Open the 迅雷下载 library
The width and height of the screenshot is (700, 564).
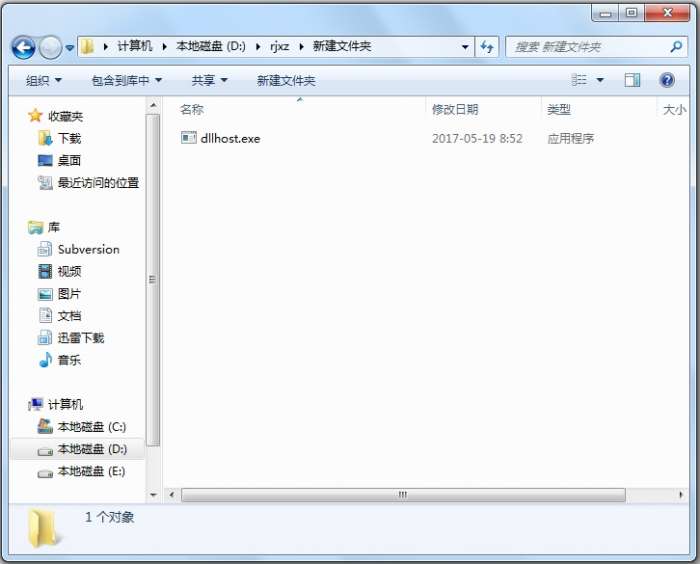[80, 338]
